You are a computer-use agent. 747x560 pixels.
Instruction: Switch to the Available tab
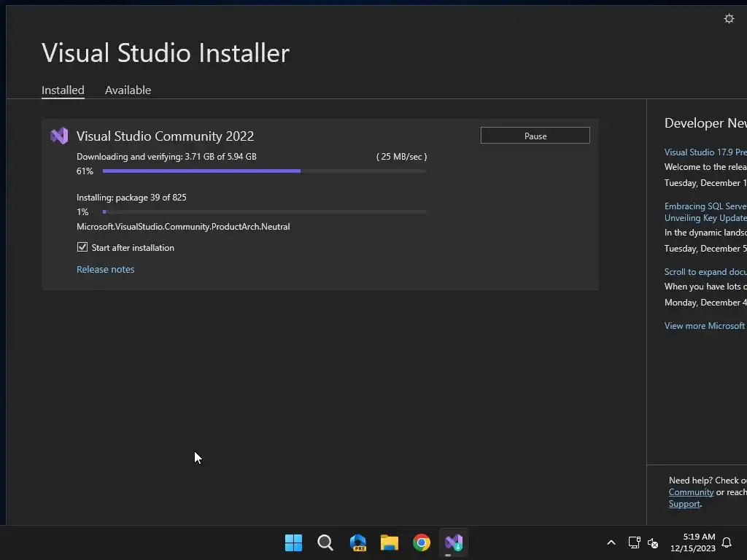click(x=128, y=90)
